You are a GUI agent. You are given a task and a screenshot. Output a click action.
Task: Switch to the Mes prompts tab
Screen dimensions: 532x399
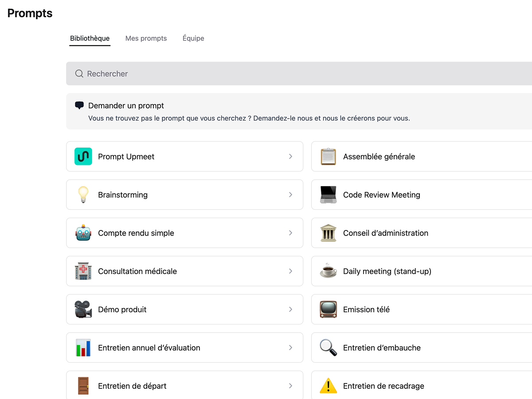[146, 39]
